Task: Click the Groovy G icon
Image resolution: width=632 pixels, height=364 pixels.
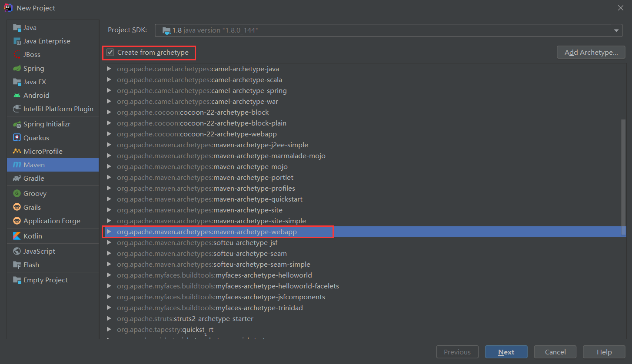Action: pyautogui.click(x=17, y=194)
